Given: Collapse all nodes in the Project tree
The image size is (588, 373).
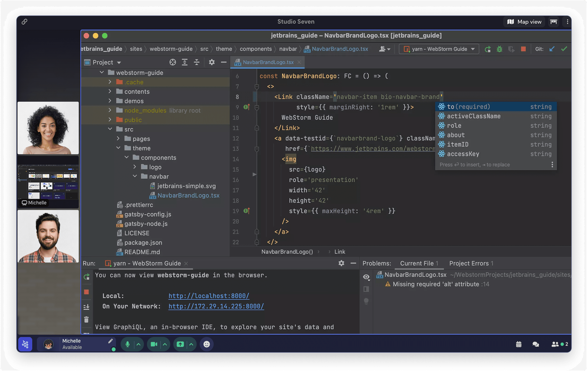Looking at the screenshot, I should point(196,62).
